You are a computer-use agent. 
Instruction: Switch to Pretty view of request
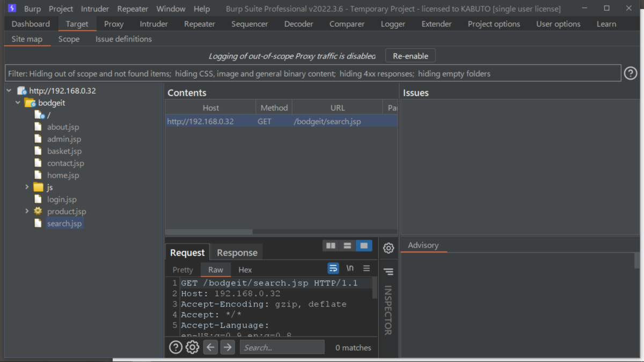point(182,270)
